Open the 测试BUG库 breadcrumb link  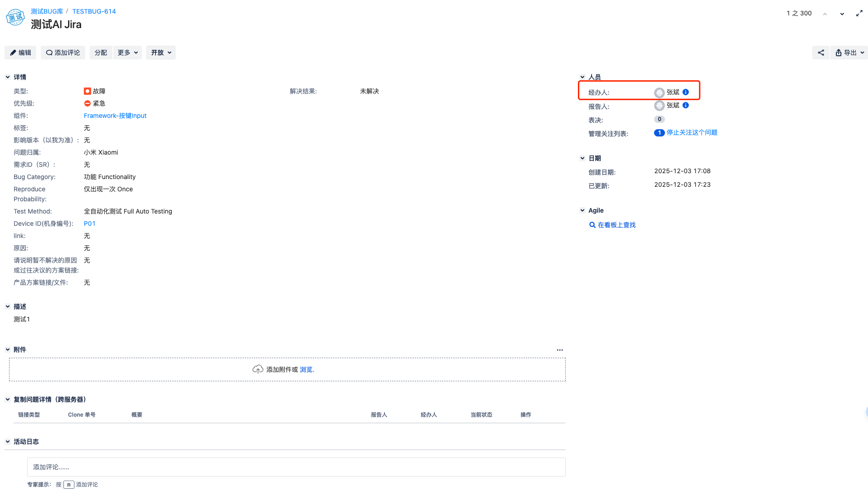(47, 11)
